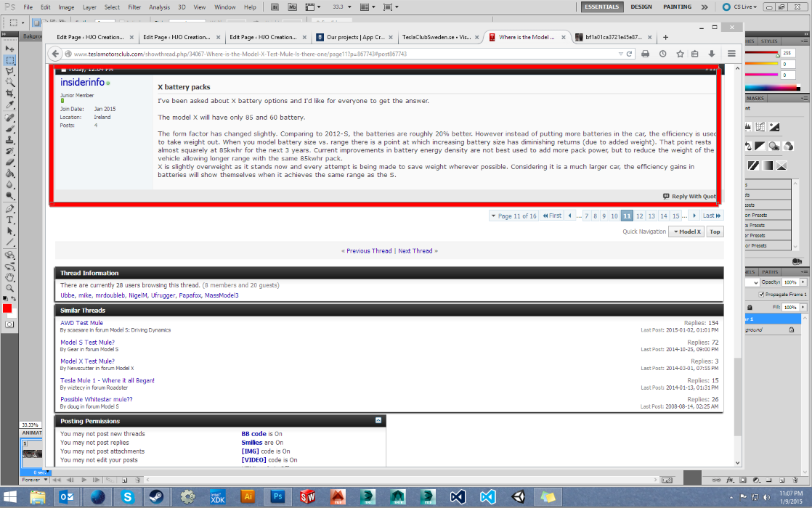Select the Pen tool

[10, 209]
